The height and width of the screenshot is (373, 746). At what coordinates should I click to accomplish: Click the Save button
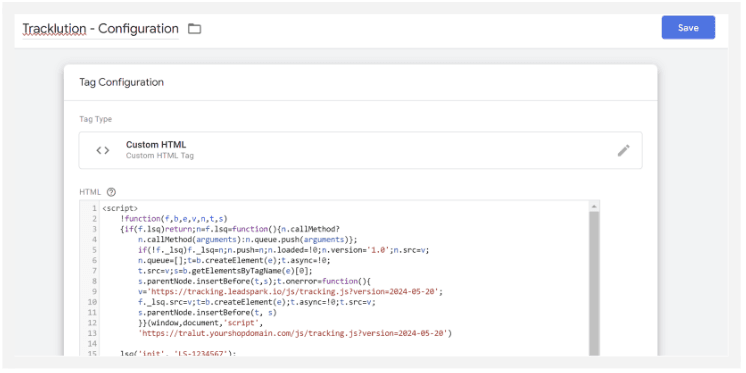point(688,28)
